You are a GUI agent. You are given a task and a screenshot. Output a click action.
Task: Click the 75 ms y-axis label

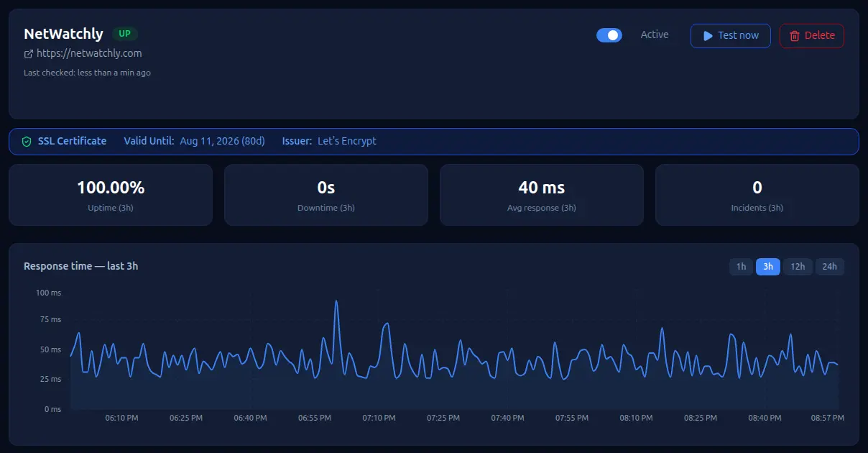click(50, 319)
